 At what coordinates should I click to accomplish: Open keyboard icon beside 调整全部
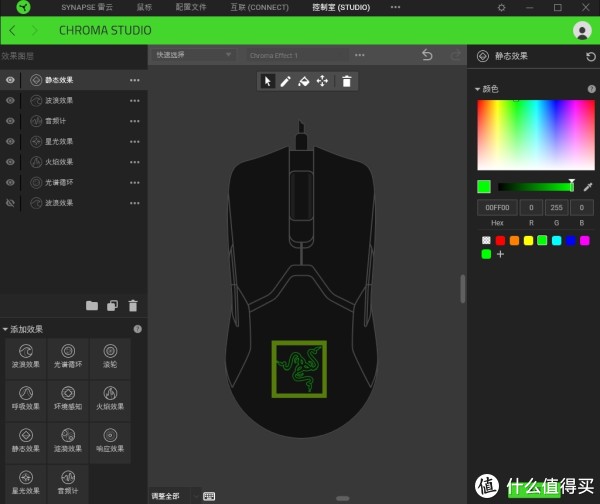(x=209, y=496)
